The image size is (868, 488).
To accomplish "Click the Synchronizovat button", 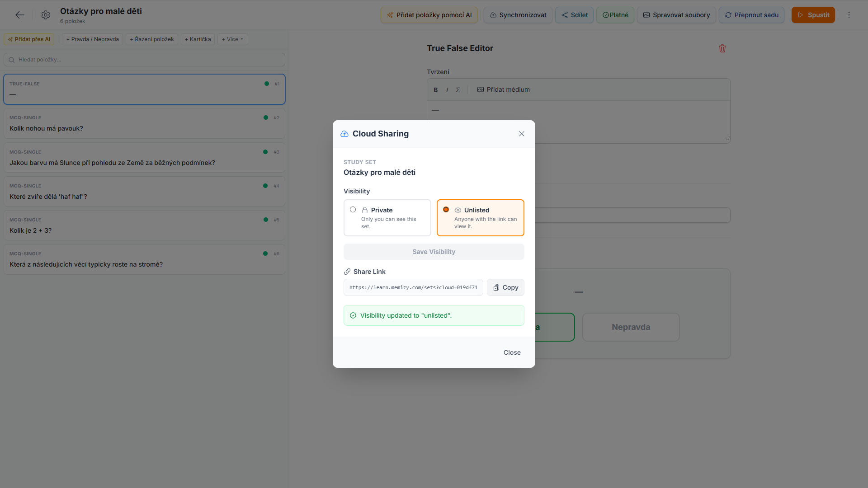I will pyautogui.click(x=518, y=15).
